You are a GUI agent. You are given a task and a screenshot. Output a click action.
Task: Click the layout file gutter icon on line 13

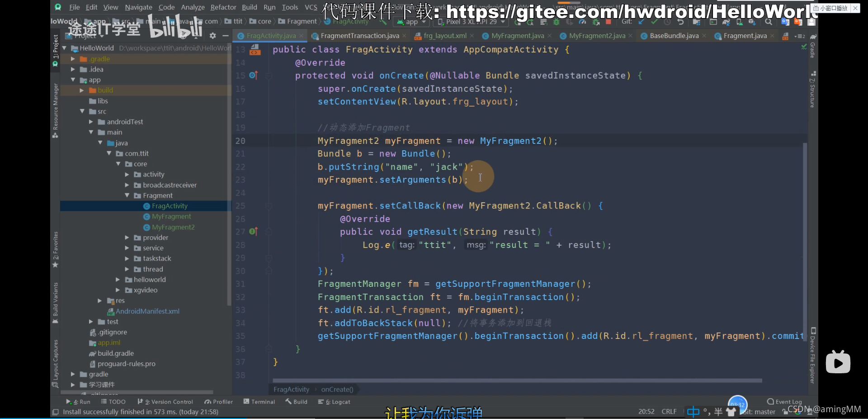[x=255, y=49]
